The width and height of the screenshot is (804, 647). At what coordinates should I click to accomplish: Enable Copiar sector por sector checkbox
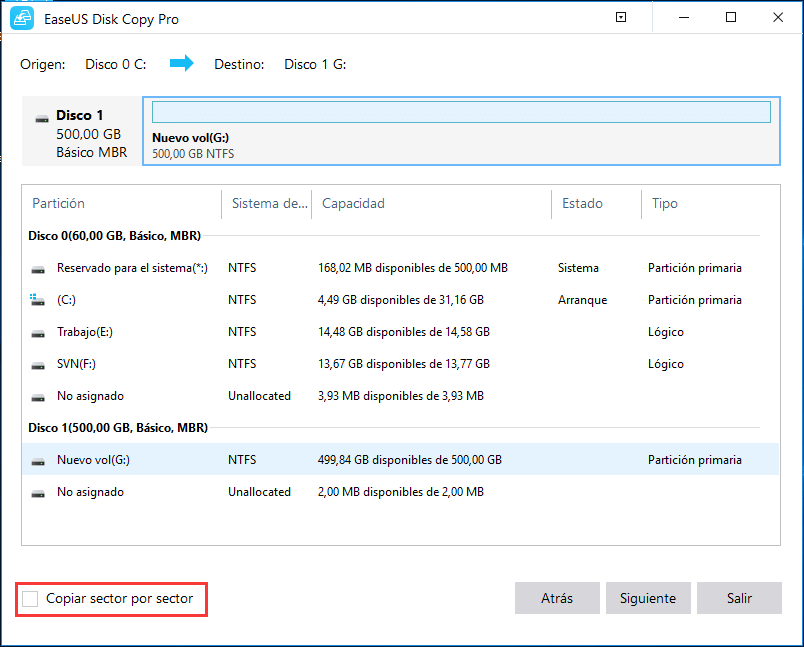tap(30, 598)
